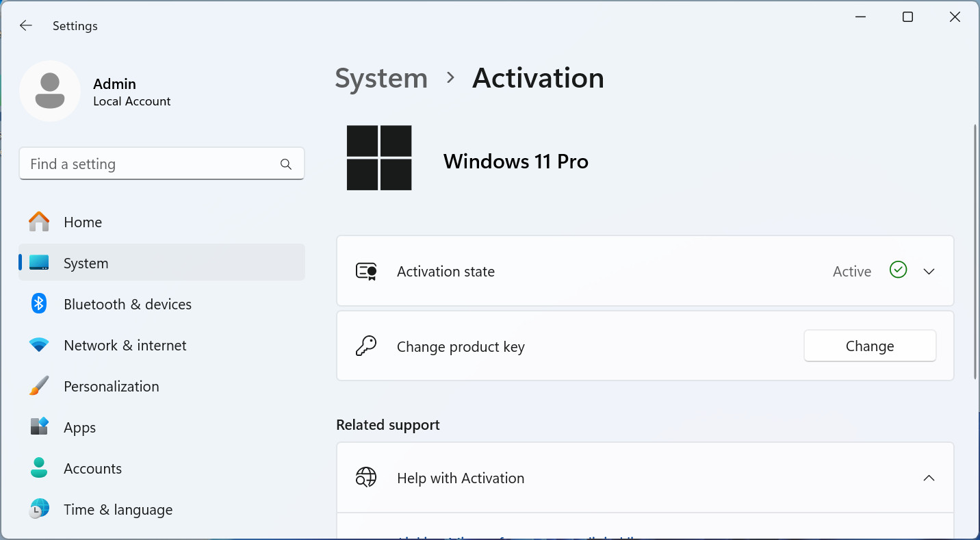
Task: Click the Bluetooth icon in sidebar
Action: pos(39,304)
